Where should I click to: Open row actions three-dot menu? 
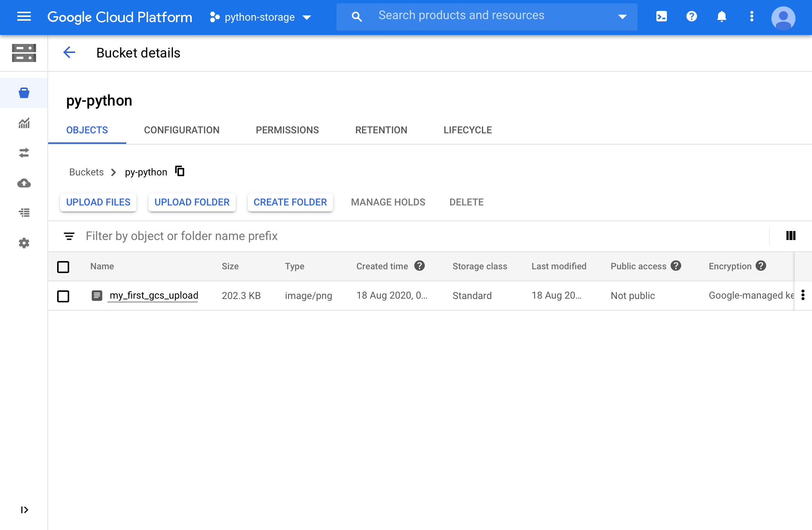point(803,295)
